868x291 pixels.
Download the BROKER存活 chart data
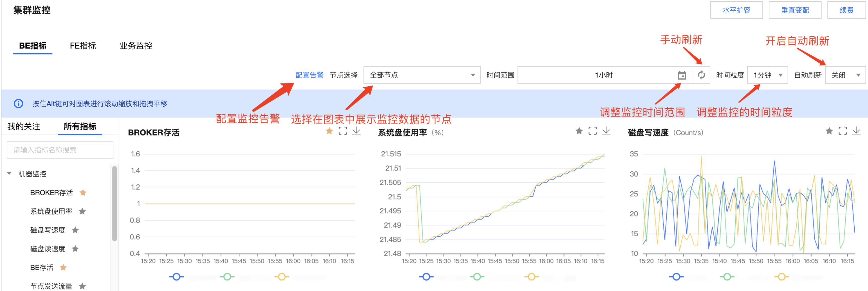click(x=356, y=131)
